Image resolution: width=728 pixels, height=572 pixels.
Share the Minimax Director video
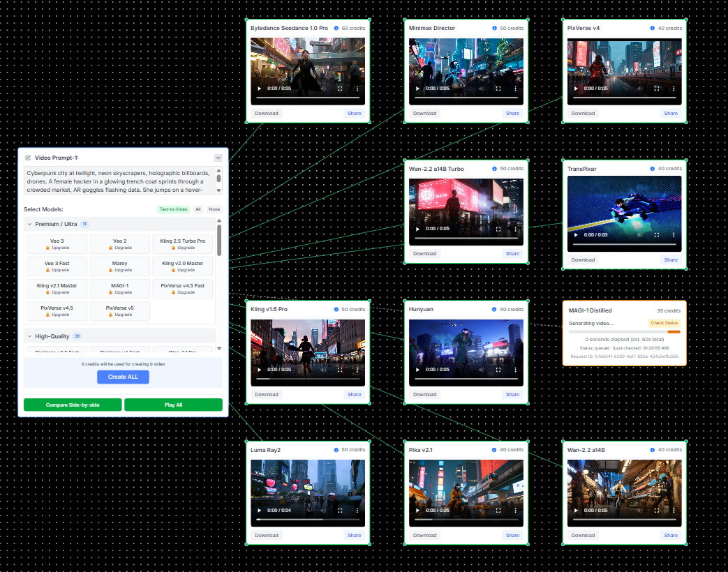(x=512, y=113)
